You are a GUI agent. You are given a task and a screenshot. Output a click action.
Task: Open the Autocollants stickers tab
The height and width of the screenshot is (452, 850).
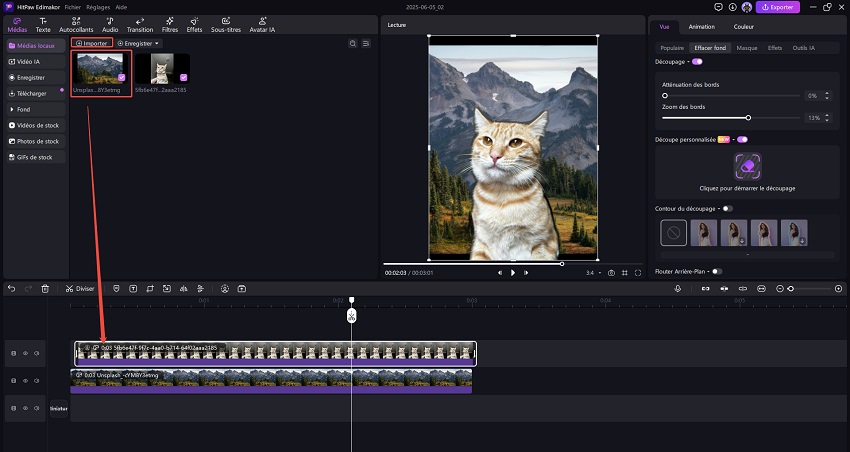pos(76,25)
